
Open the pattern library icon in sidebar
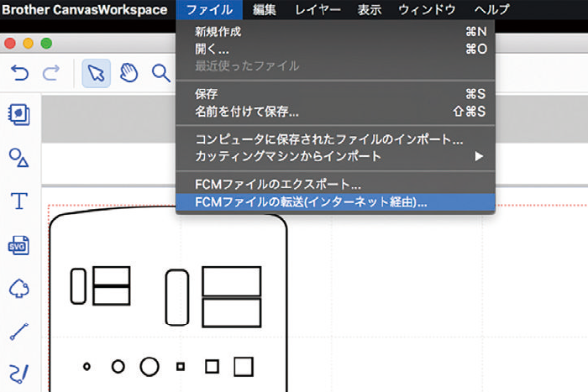pos(18,115)
